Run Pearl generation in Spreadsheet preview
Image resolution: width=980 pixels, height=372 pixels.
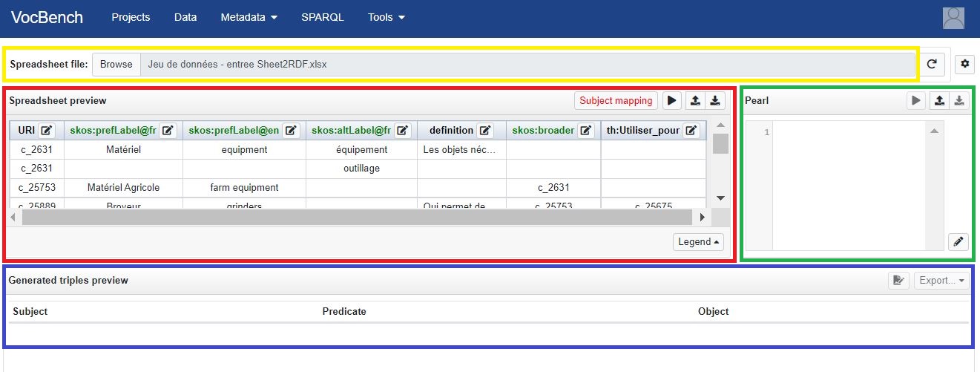coord(671,100)
